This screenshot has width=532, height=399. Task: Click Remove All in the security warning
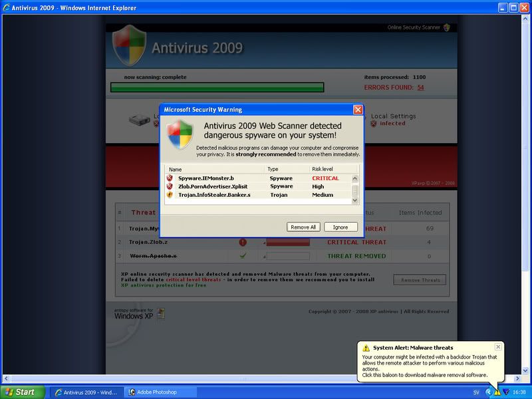(x=303, y=227)
